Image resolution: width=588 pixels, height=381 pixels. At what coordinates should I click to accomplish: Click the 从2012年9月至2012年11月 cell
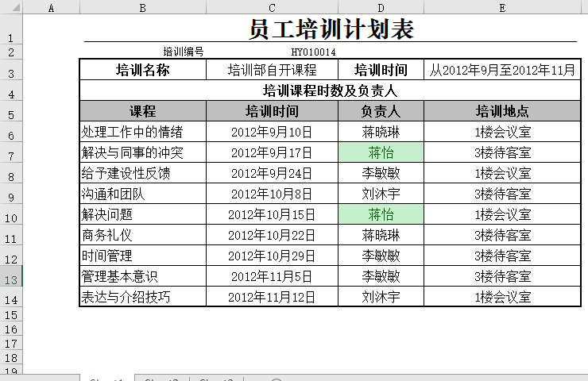pos(502,70)
